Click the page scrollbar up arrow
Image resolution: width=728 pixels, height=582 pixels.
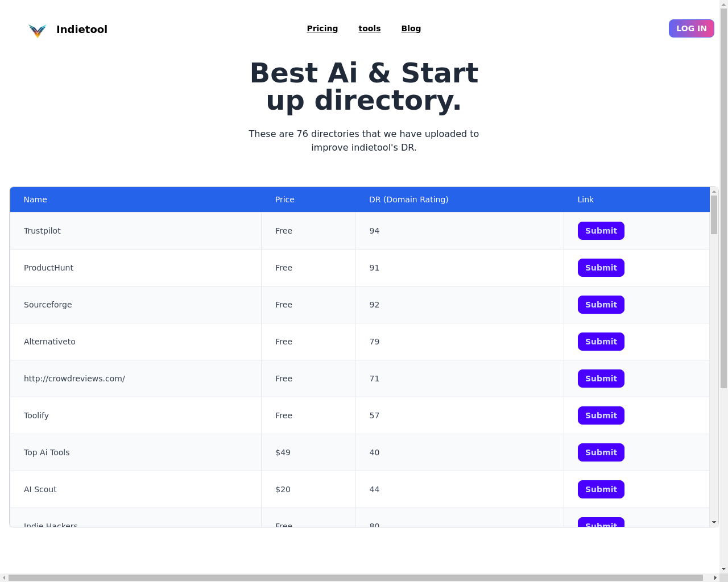click(723, 5)
